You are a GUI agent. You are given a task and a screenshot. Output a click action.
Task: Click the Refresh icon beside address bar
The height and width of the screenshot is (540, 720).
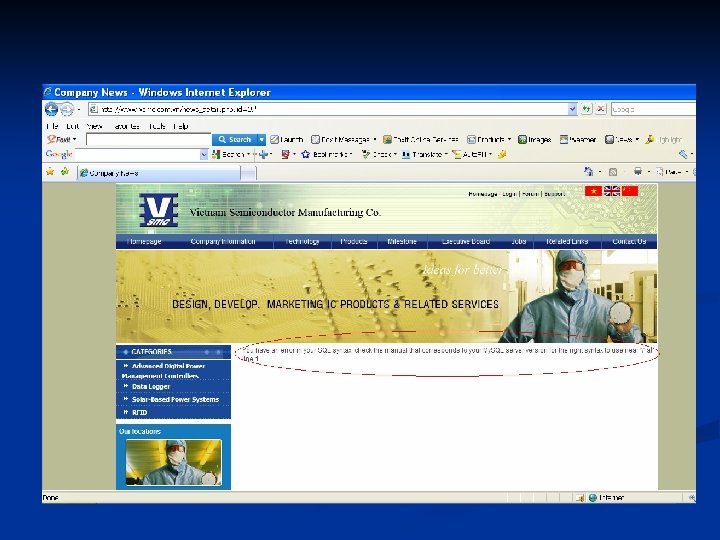coord(586,109)
